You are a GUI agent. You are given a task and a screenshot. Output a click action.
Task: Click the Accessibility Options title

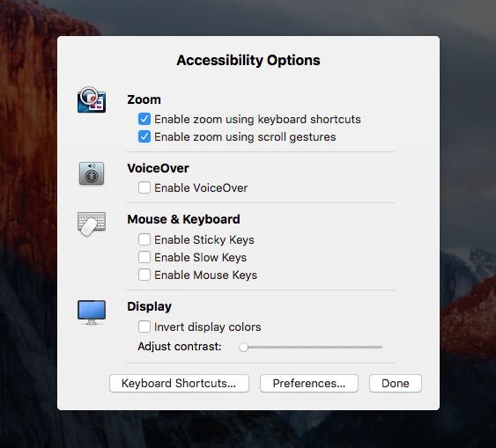pos(248,61)
